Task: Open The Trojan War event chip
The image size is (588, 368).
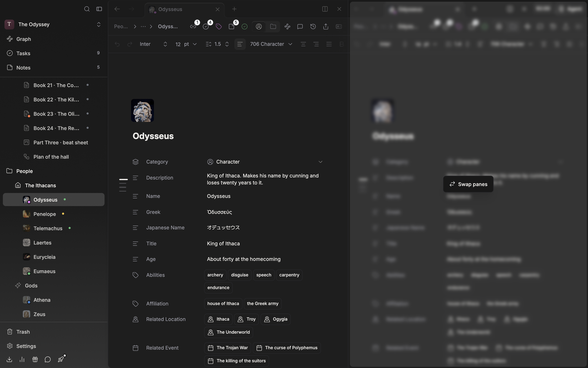Action: tap(228, 348)
